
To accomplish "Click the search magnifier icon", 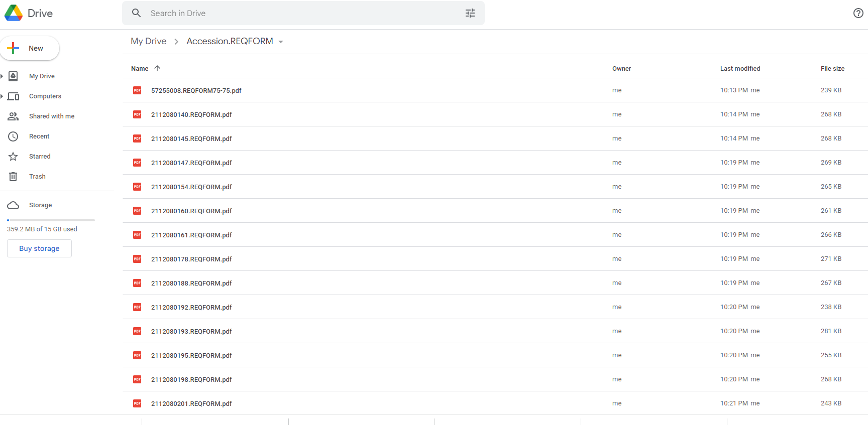I will point(136,13).
